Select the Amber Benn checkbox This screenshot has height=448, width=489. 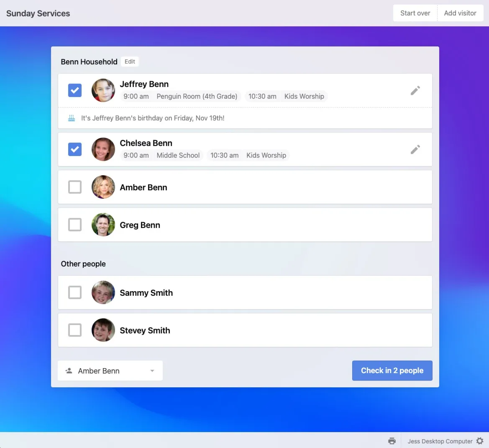[x=75, y=187]
